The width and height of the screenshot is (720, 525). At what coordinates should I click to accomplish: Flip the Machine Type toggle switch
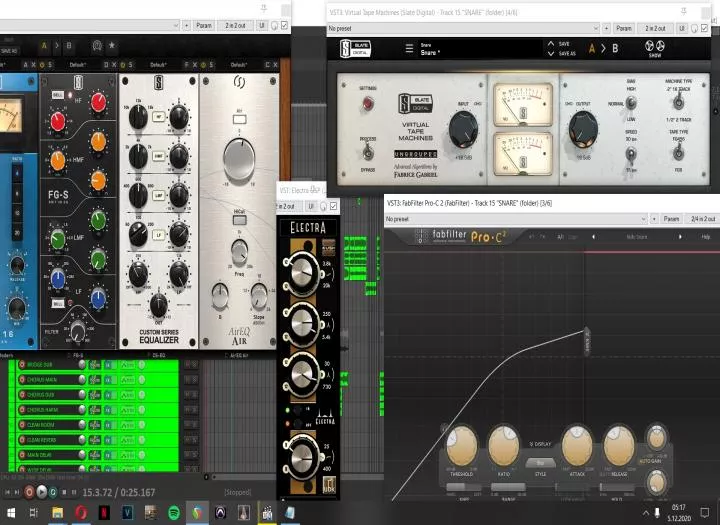(x=678, y=103)
